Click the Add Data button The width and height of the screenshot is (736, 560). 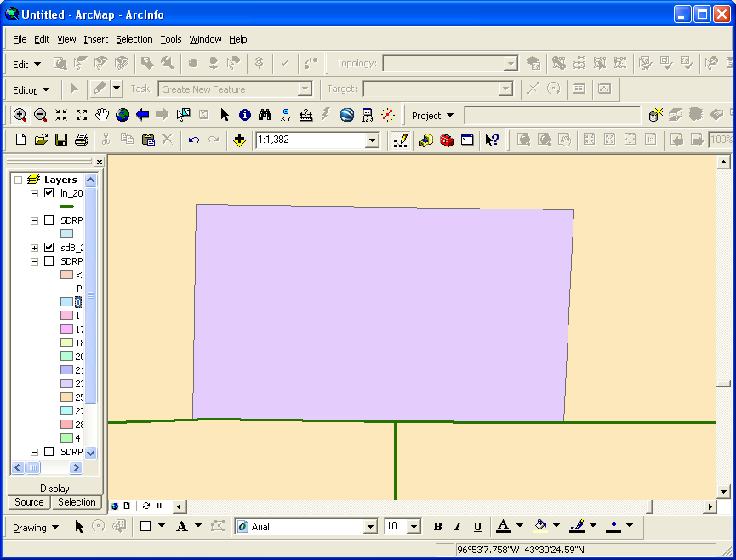[x=239, y=140]
